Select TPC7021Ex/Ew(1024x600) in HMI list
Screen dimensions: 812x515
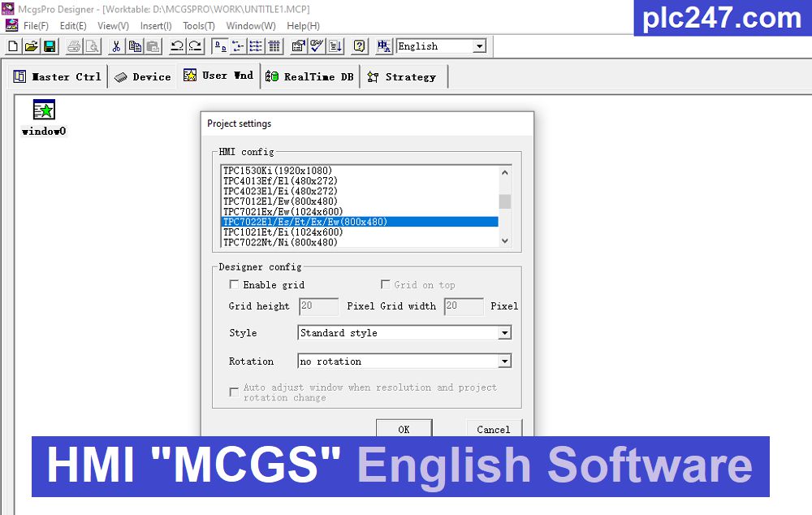click(x=360, y=211)
